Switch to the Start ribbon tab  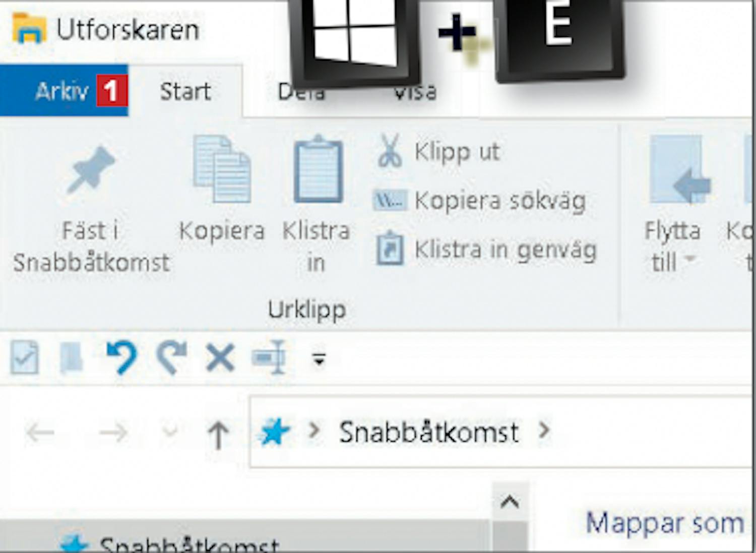pos(185,91)
